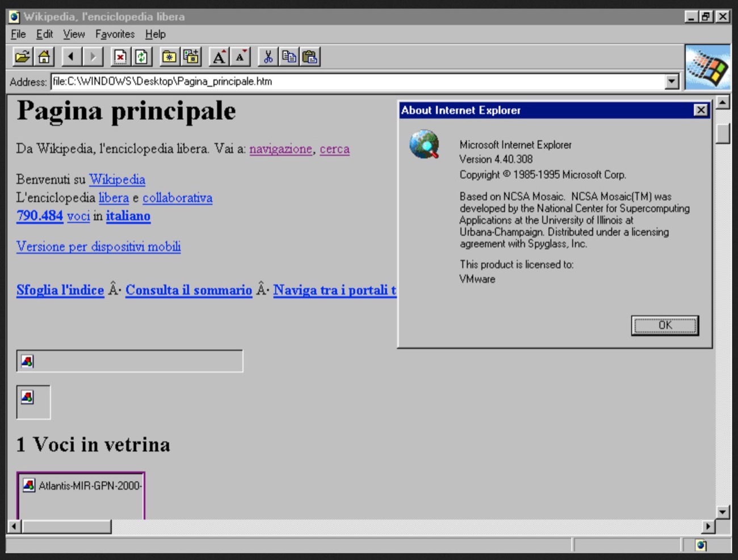Click the "Microsoft Internet Explorer" product name text

pos(515,145)
